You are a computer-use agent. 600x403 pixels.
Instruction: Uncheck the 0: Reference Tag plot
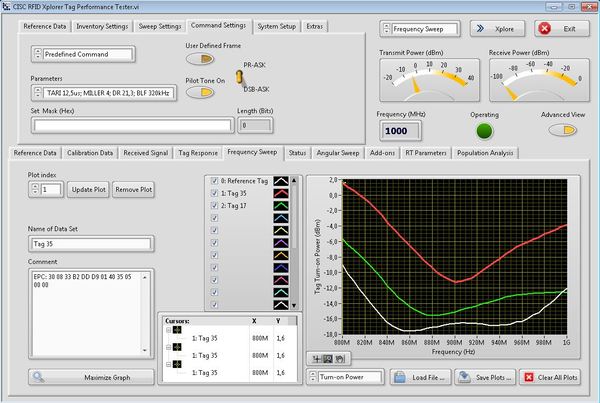213,181
